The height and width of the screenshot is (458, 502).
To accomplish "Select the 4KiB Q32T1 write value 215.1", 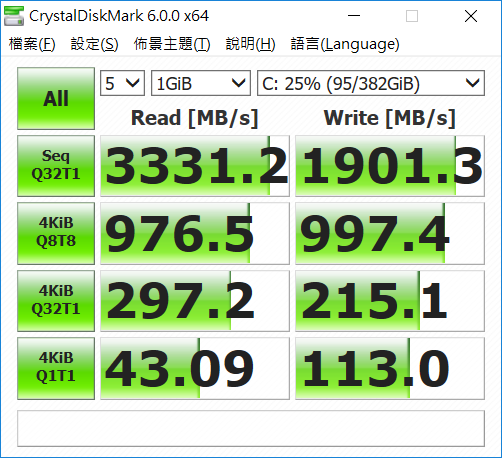I will click(390, 301).
